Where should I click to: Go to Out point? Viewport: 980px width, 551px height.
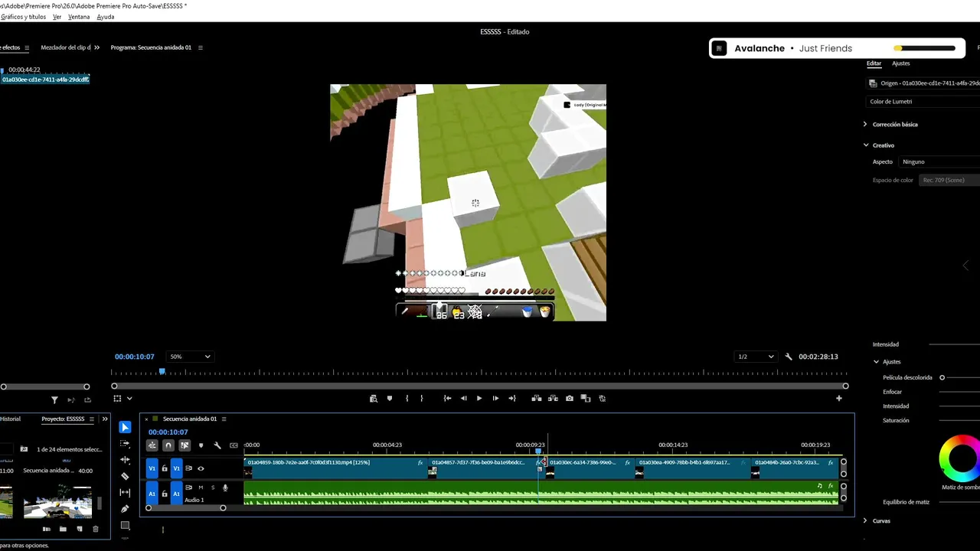point(512,398)
